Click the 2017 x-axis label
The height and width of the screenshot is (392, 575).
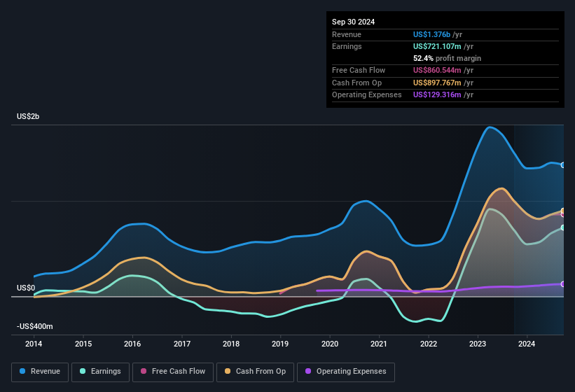(x=182, y=344)
